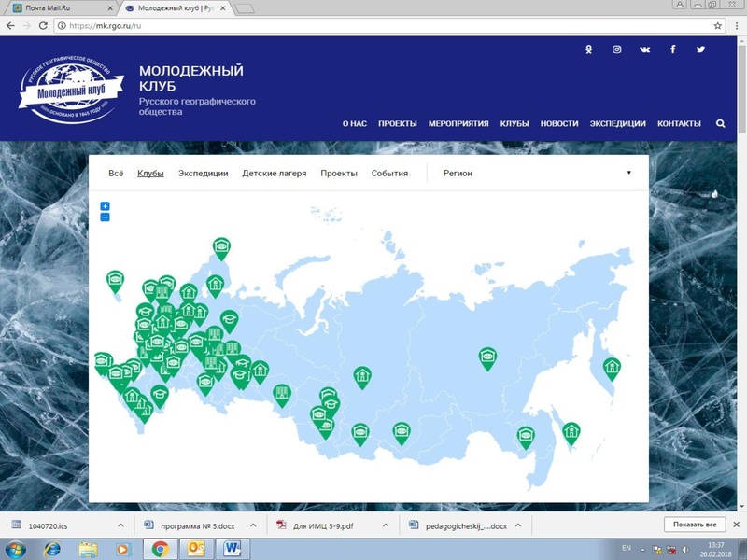This screenshot has height=560, width=747.
Task: Open the Odnoklassniki social link
Action: (x=588, y=49)
